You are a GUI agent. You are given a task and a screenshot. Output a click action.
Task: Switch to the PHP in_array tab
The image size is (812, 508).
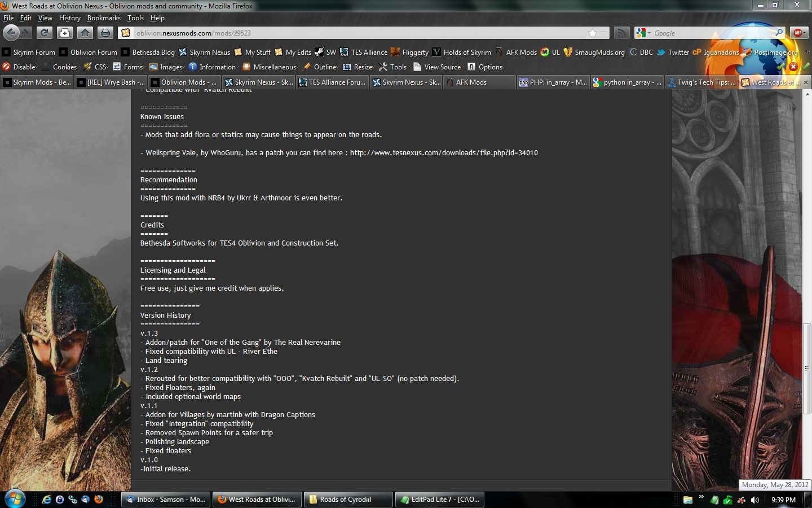[x=553, y=82]
